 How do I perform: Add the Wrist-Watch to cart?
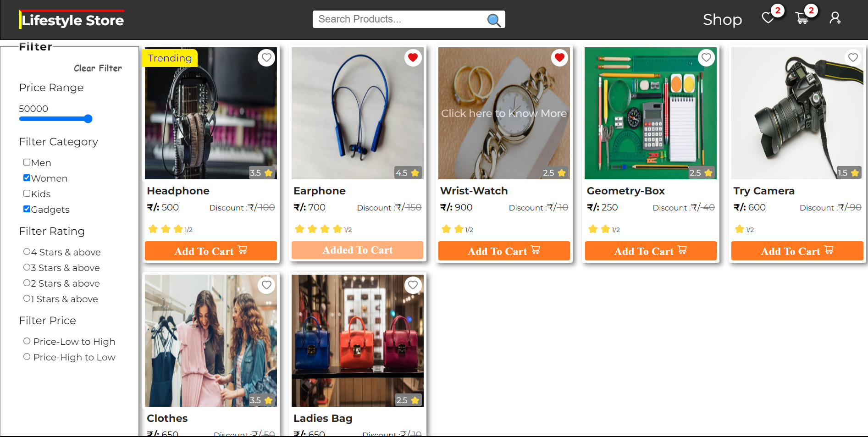click(x=503, y=251)
